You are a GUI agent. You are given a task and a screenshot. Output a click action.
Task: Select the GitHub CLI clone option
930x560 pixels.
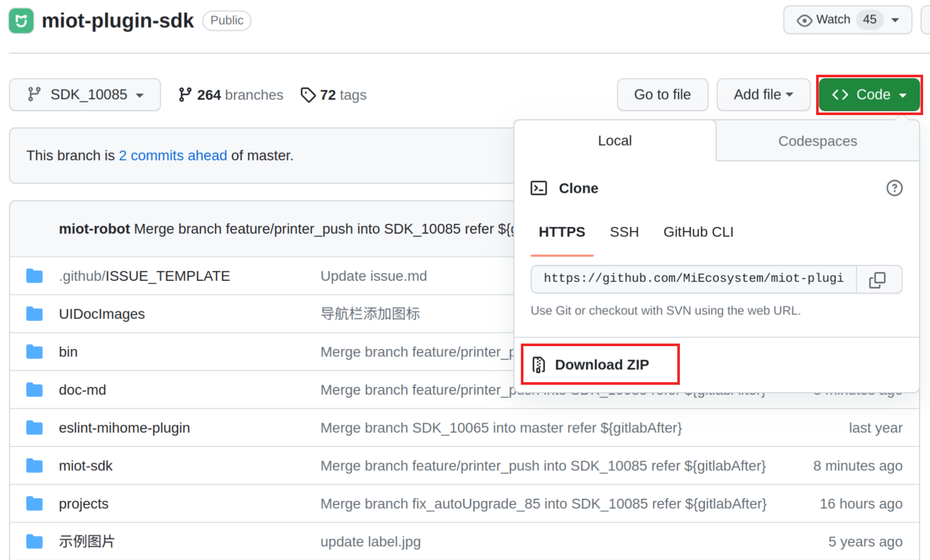tap(698, 232)
